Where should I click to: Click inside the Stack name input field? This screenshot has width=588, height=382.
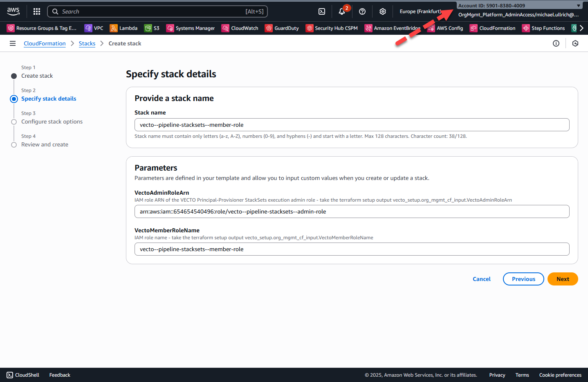click(352, 125)
